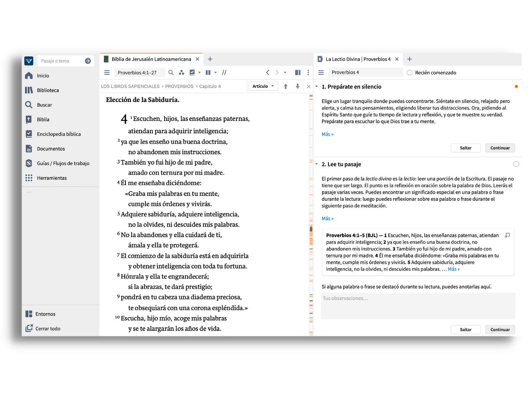The width and height of the screenshot is (532, 400).
Task: Close the La Lectio Divina tab
Action: 397,59
